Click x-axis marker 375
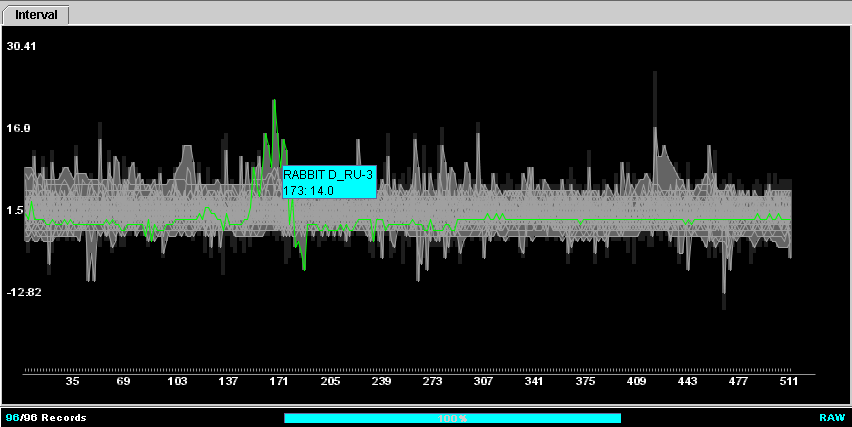The image size is (852, 427). [x=585, y=382]
